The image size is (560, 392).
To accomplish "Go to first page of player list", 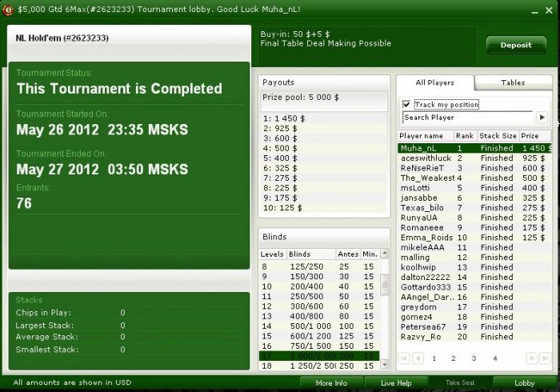I will pyautogui.click(x=403, y=358).
